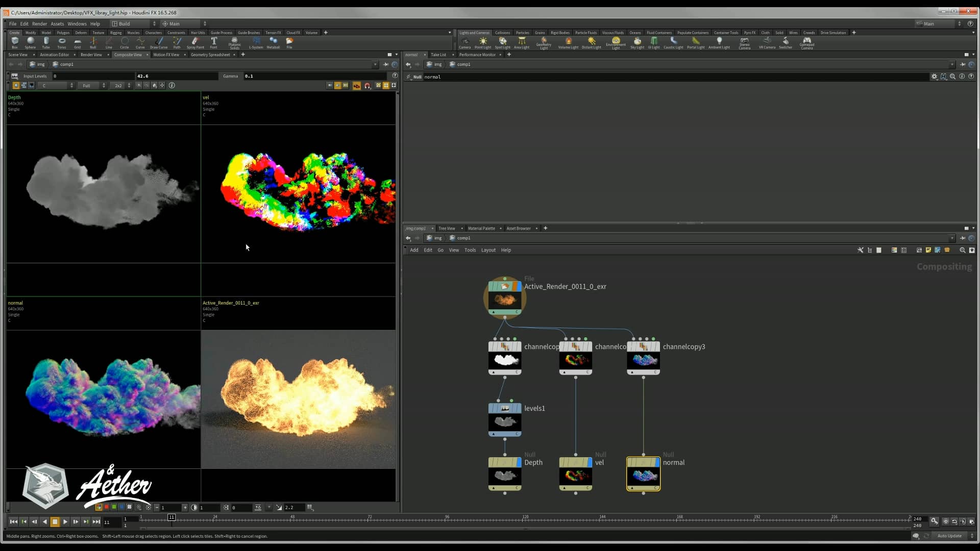Viewport: 980px width, 551px height.
Task: Select the normal Null node in the network
Action: tap(643, 474)
